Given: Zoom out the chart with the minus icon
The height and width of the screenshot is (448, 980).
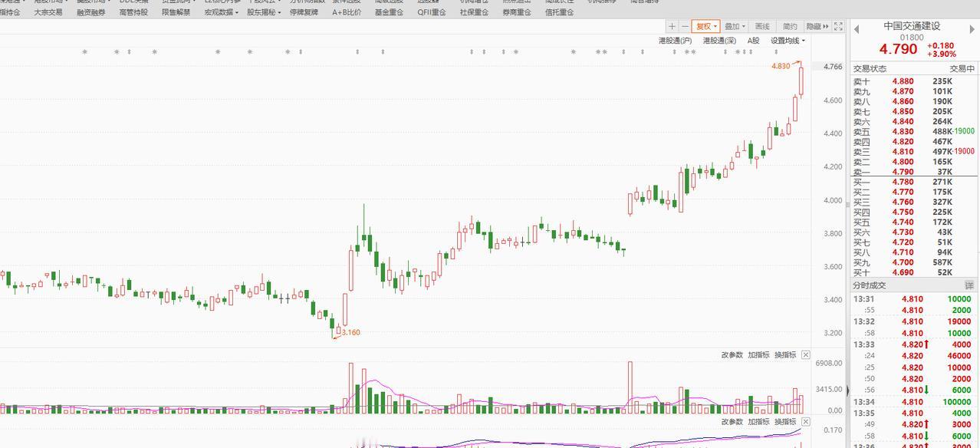Looking at the screenshot, I should tap(684, 26).
